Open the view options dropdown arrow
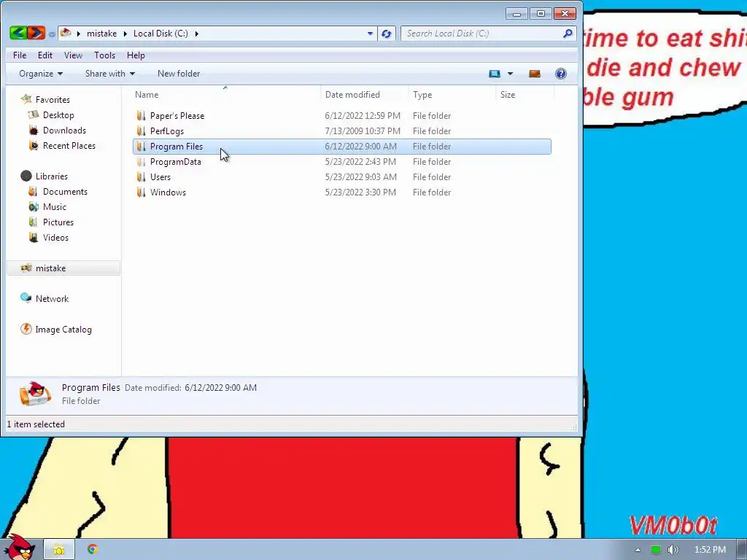 click(x=510, y=74)
